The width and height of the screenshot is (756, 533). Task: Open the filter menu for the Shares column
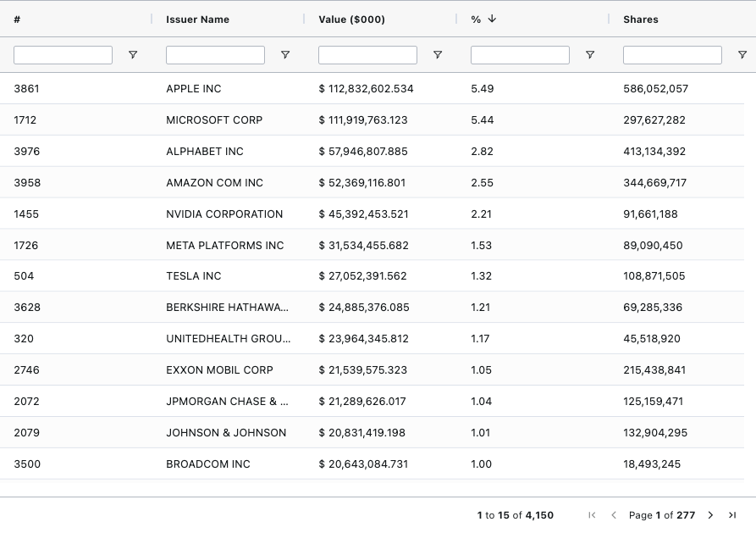point(742,55)
